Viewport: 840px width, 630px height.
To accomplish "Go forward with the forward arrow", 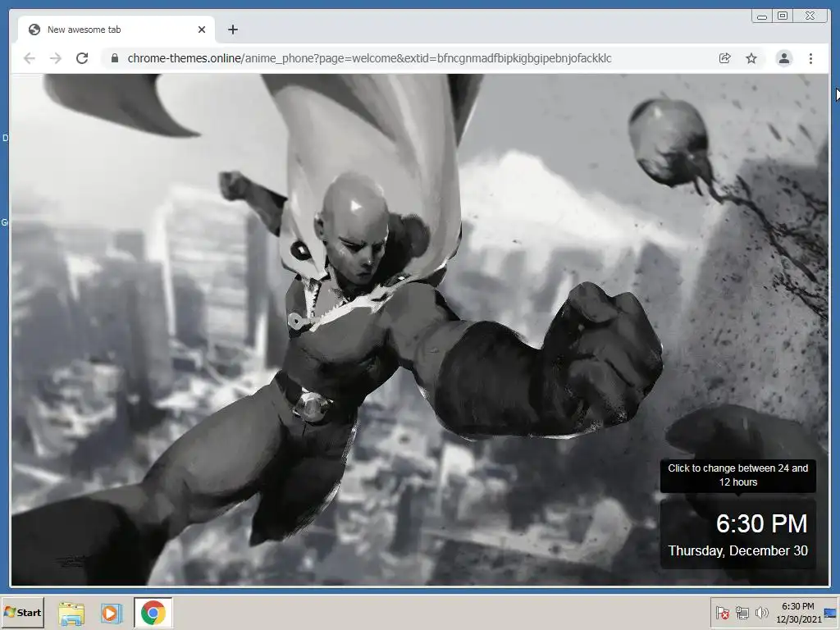I will click(56, 58).
